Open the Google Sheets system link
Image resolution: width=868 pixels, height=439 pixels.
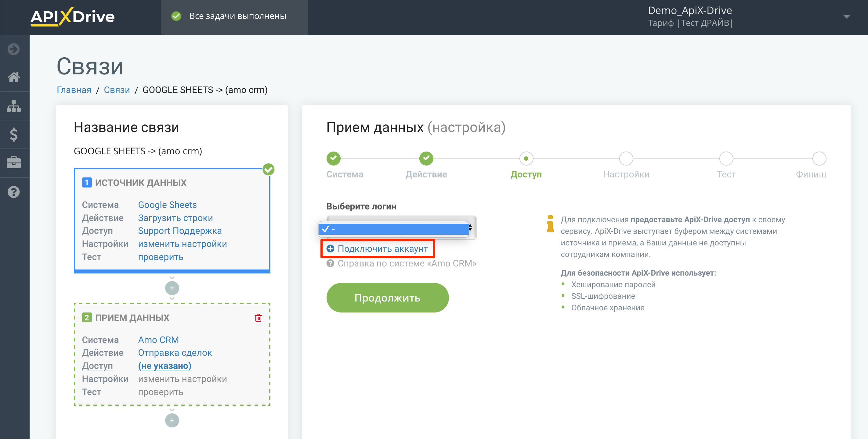click(x=167, y=205)
